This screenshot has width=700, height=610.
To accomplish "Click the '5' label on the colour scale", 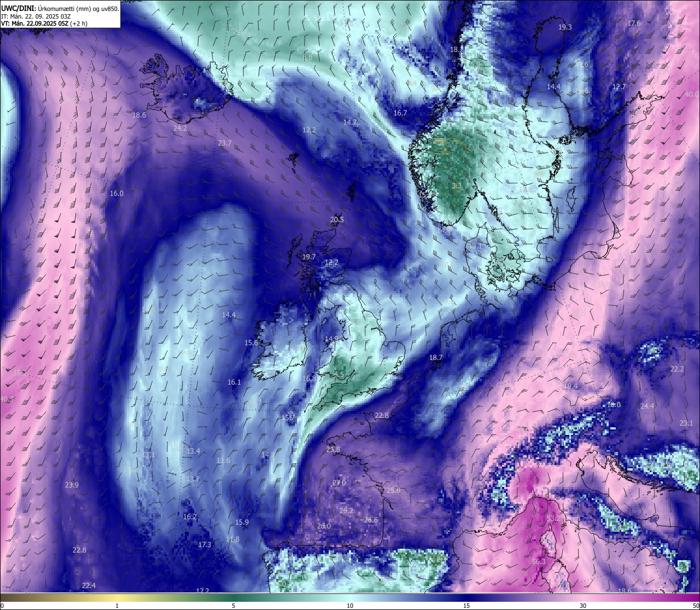I will 234,606.
